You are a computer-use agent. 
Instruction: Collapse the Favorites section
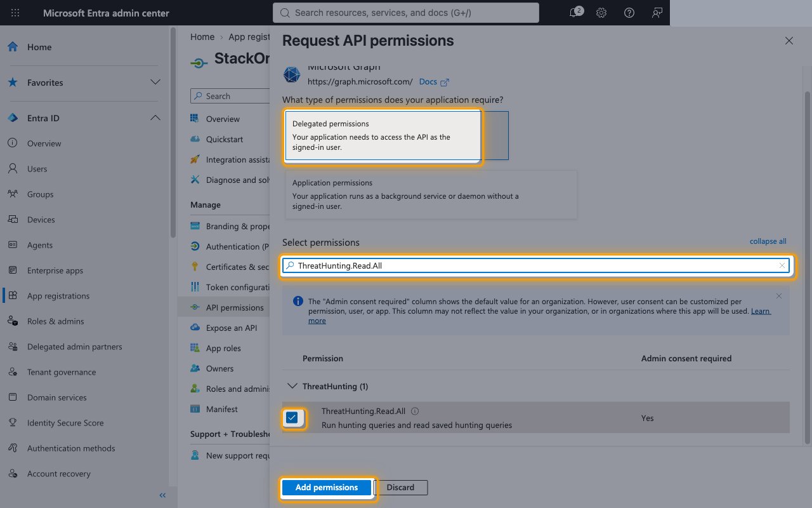tap(155, 83)
